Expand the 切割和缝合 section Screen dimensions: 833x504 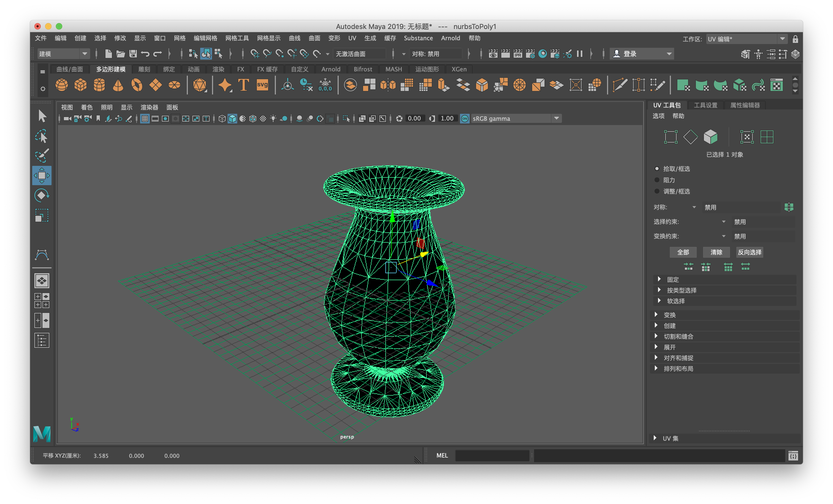[x=725, y=336]
